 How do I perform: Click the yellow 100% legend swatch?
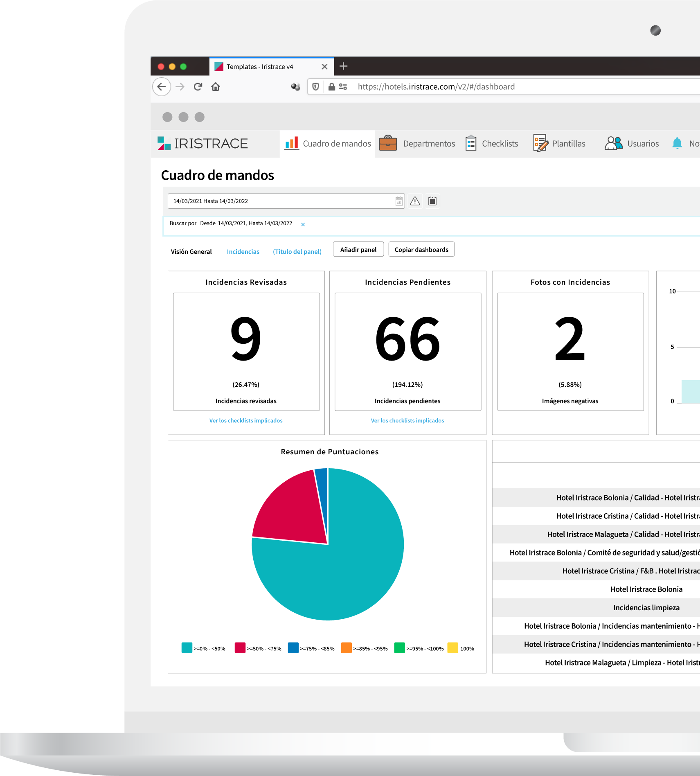pyautogui.click(x=453, y=648)
